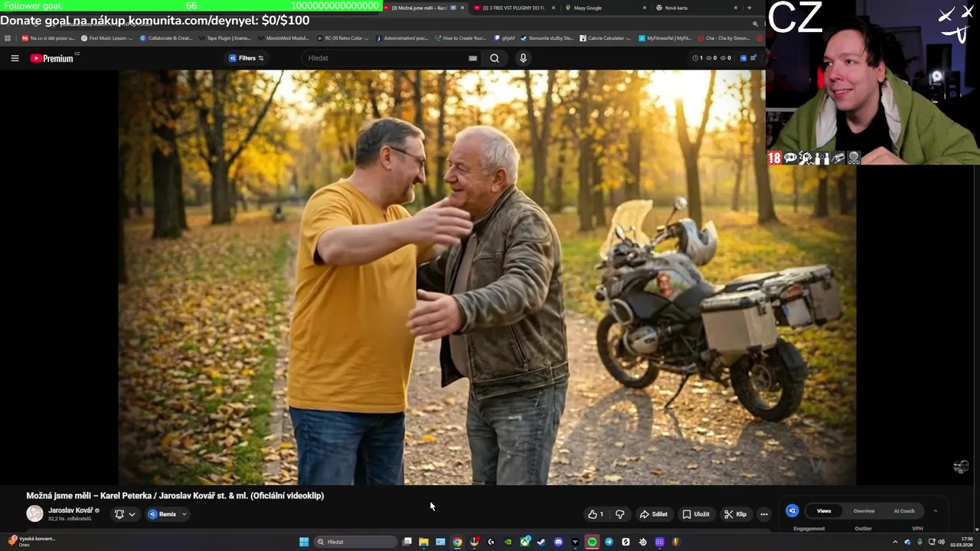Open the vidIQ clock stat counter

pyautogui.click(x=697, y=58)
